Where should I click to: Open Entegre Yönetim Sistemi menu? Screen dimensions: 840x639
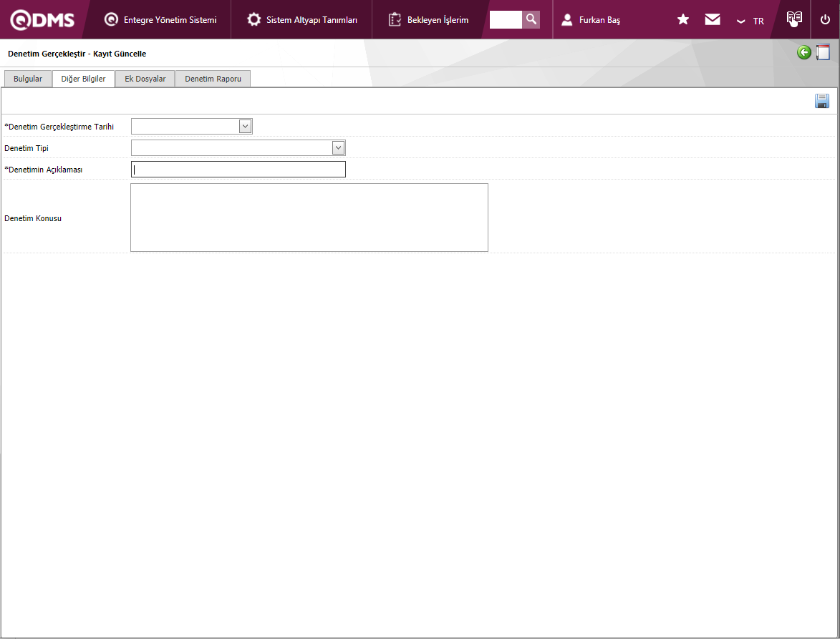(x=160, y=20)
